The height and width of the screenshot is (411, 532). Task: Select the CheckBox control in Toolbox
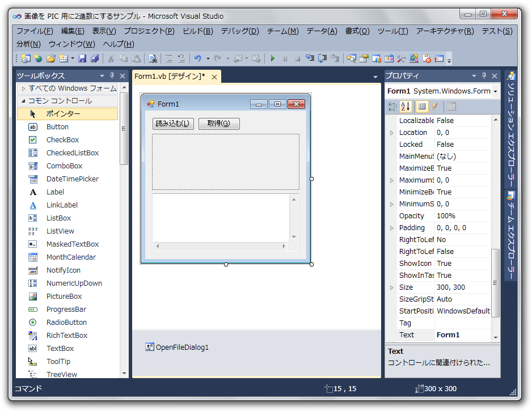67,139
